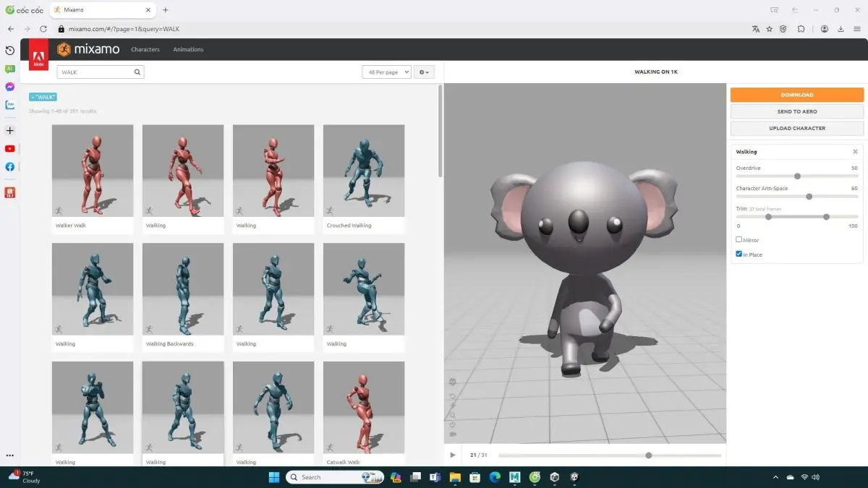The width and height of the screenshot is (868, 488).
Task: Open Microsoft Edge from the taskbar
Action: point(495,477)
